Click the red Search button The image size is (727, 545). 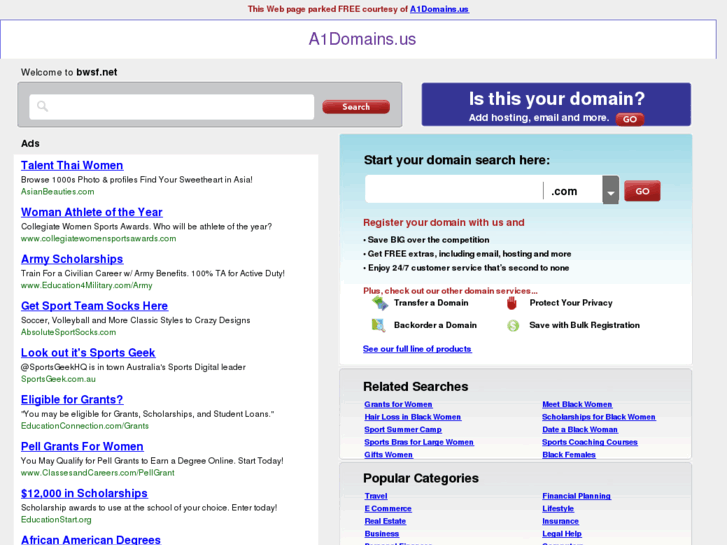pos(356,107)
